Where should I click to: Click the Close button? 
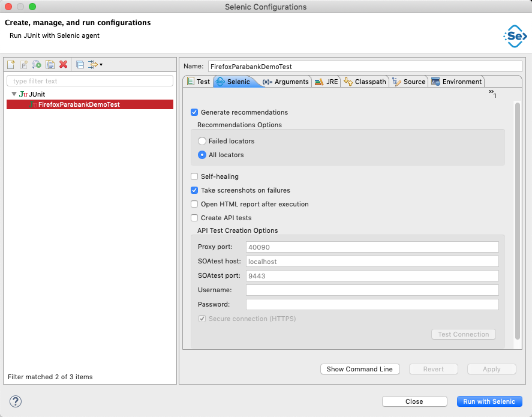[x=414, y=401]
